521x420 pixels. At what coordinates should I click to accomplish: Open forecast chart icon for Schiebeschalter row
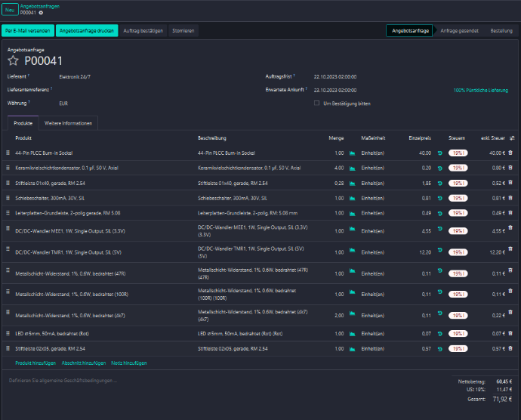click(x=352, y=198)
